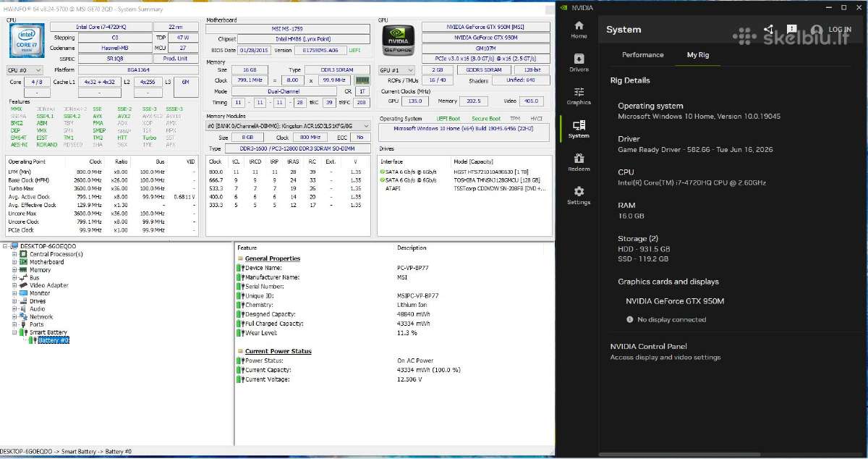Click battery icon beside Wear Level
The width and height of the screenshot is (868, 459).
tap(241, 333)
